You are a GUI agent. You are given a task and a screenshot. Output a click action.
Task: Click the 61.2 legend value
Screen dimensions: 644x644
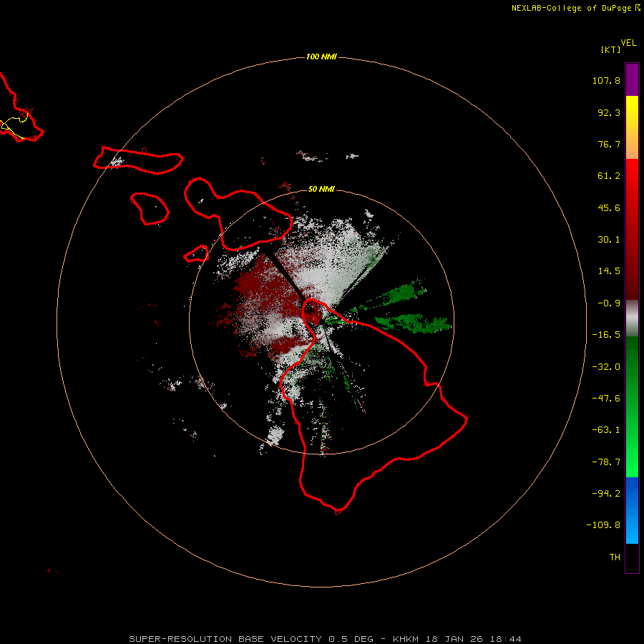point(609,176)
